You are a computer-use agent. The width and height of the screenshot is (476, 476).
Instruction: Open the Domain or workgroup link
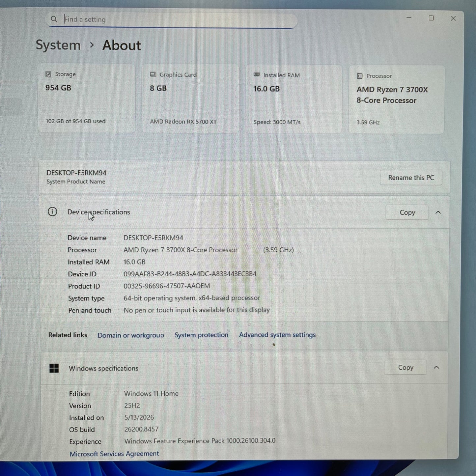click(x=131, y=335)
